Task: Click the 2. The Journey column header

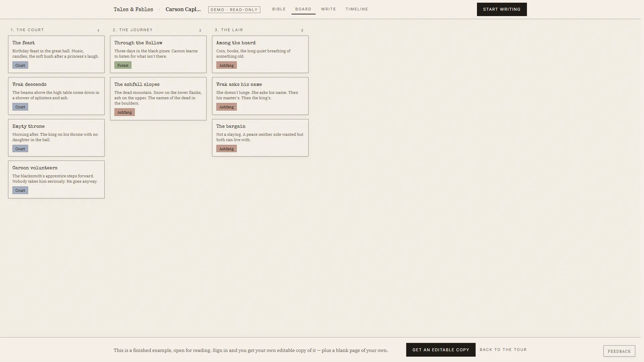Action: pyautogui.click(x=133, y=30)
